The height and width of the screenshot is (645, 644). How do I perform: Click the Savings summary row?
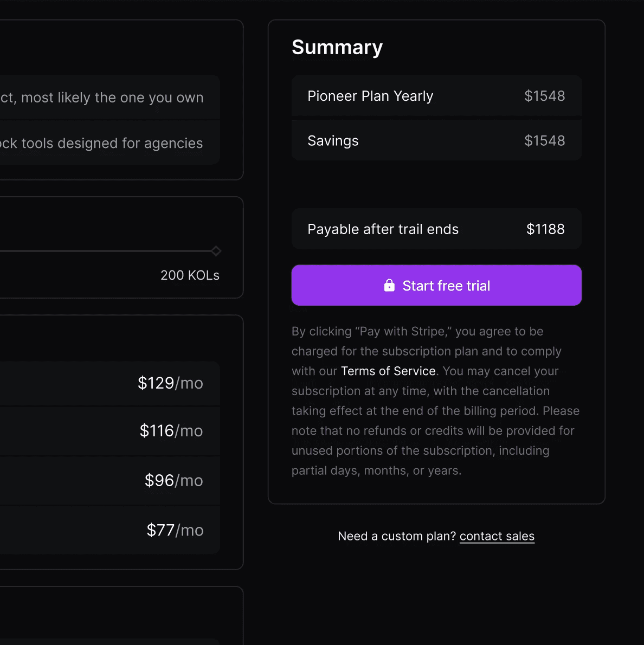(436, 140)
